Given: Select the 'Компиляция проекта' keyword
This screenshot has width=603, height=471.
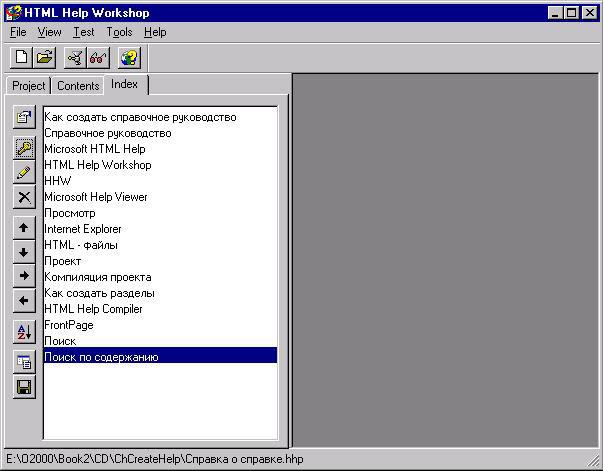Looking at the screenshot, I should [x=160, y=277].
